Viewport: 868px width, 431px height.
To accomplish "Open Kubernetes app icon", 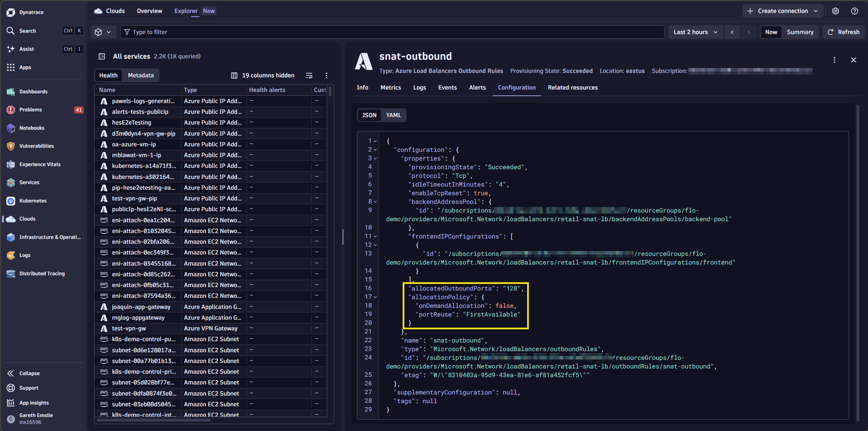I will (x=11, y=201).
